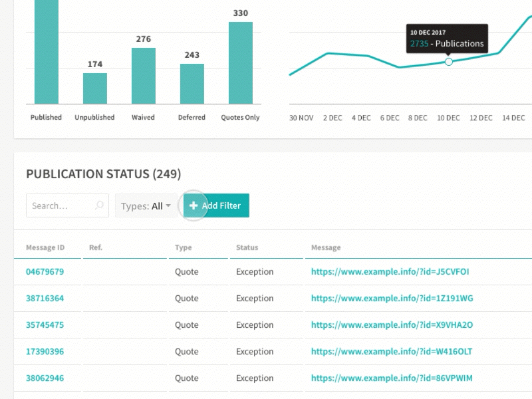Open the link ending in 1Z191WG
This screenshot has height=399, width=532.
click(x=392, y=299)
